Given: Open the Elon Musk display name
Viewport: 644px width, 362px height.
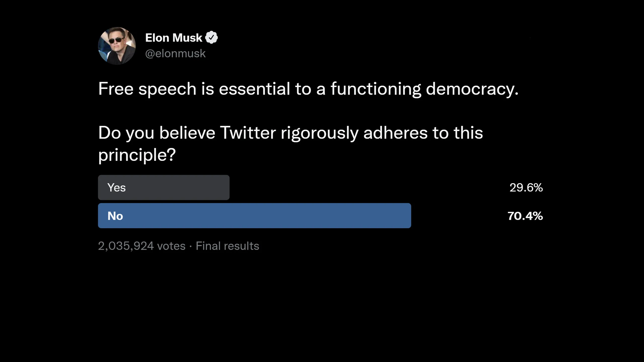Looking at the screenshot, I should (x=174, y=38).
